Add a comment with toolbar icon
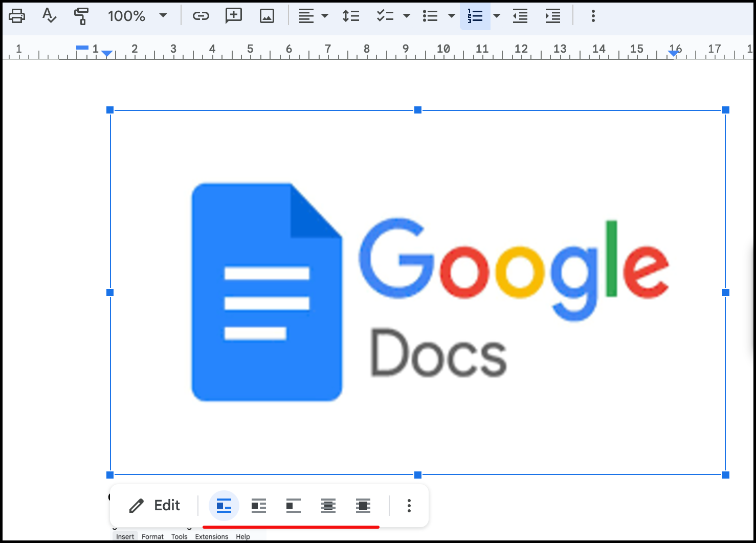 [x=234, y=16]
